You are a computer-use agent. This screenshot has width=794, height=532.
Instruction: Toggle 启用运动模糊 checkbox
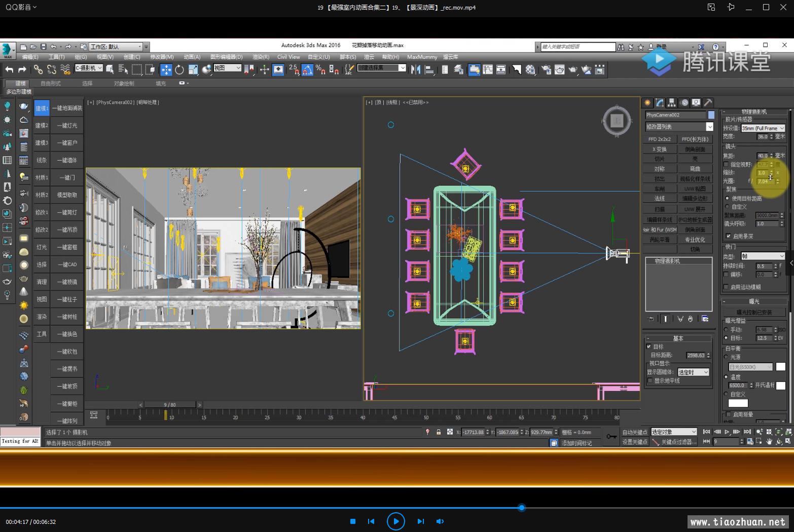click(x=726, y=287)
